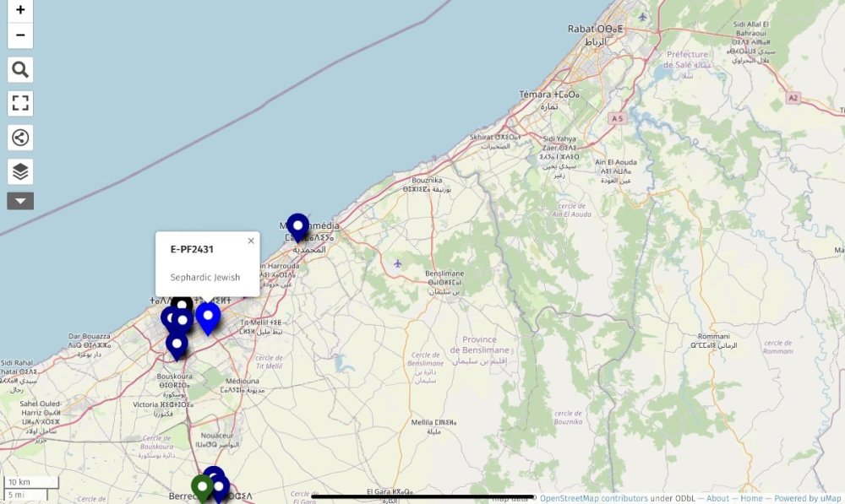Zoom out of the map
The height and width of the screenshot is (504, 845).
[x=20, y=35]
